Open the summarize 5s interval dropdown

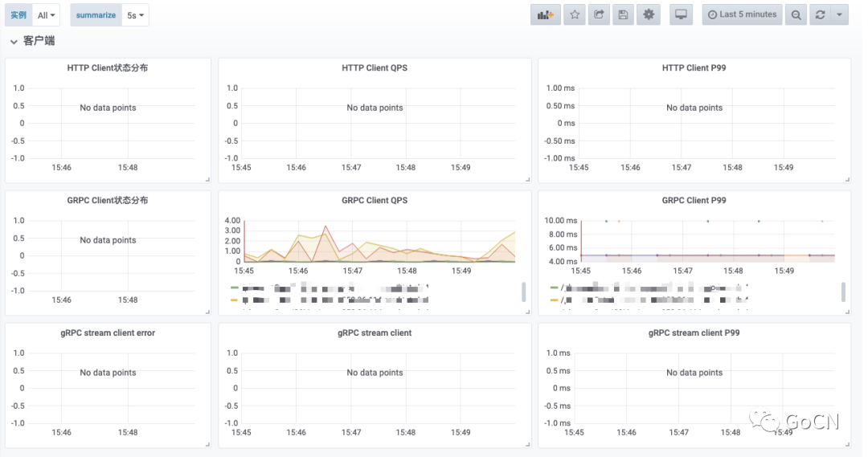click(x=135, y=15)
